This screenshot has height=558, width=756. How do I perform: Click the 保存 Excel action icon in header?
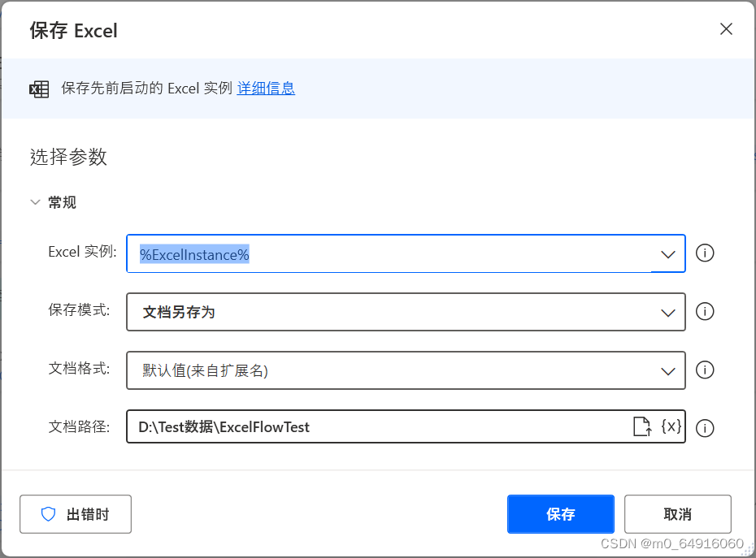(39, 89)
